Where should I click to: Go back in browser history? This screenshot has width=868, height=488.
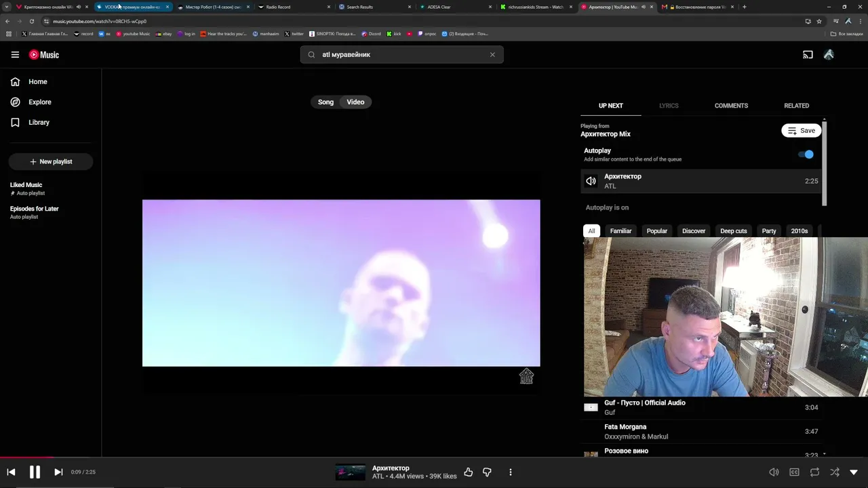tap(7, 21)
